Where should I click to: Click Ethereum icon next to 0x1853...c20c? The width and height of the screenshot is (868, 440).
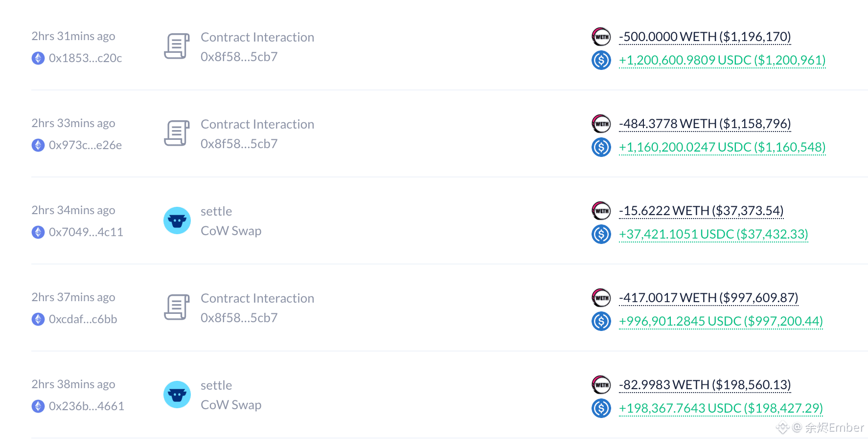click(x=38, y=58)
